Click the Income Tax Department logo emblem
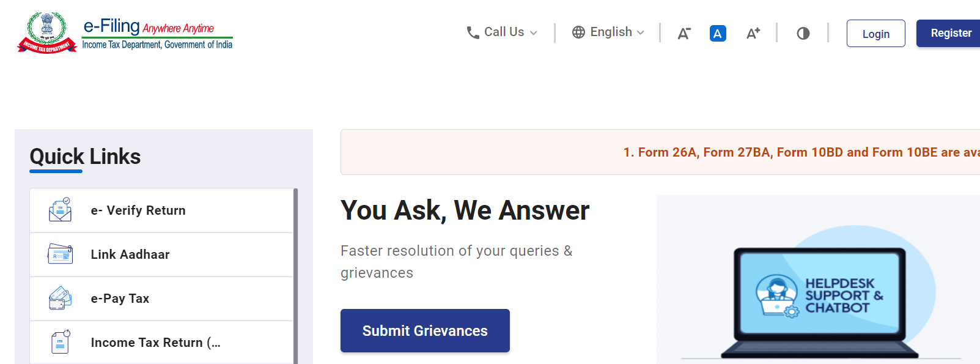 click(x=47, y=33)
